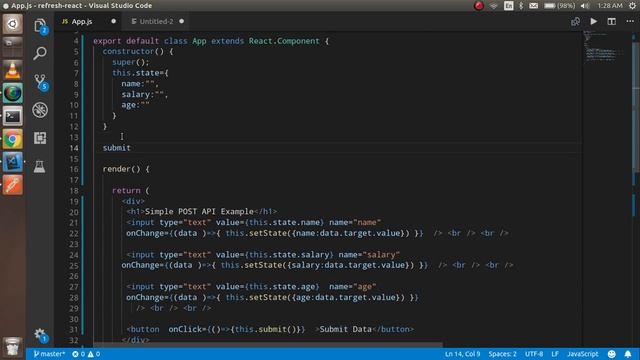Open the Trash in the dock

pos(13,347)
